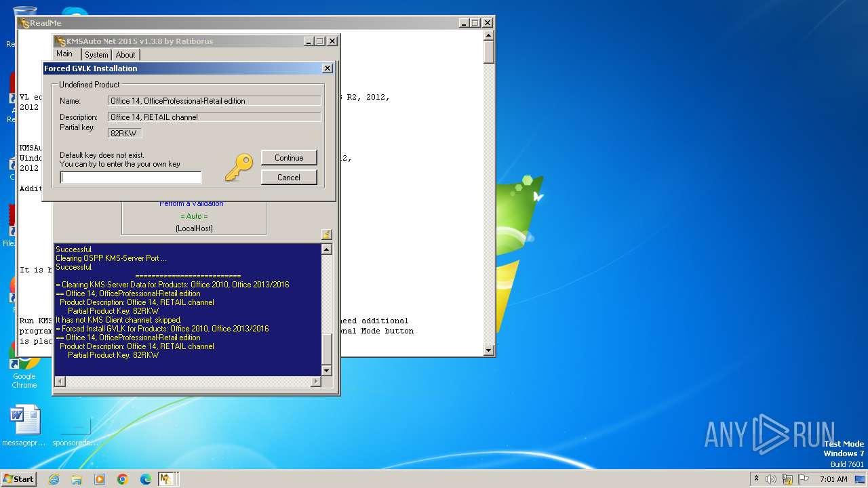
Task: Open File Explorer from taskbar
Action: click(x=77, y=479)
